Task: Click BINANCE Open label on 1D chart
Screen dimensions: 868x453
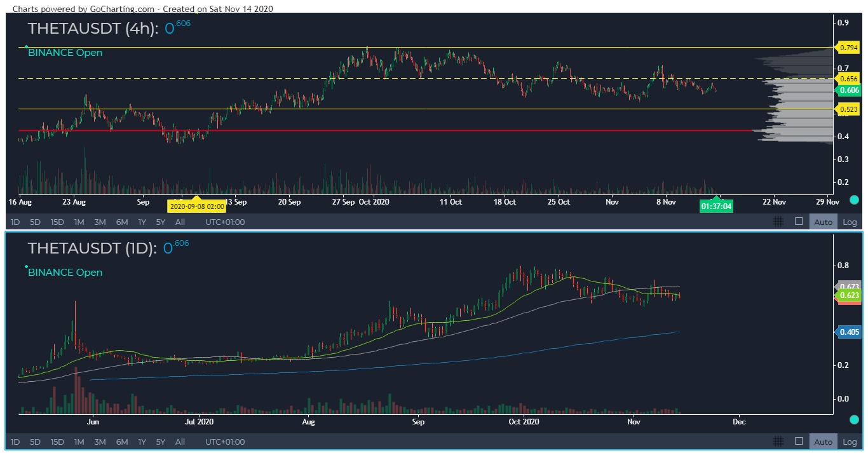Action: coord(65,273)
